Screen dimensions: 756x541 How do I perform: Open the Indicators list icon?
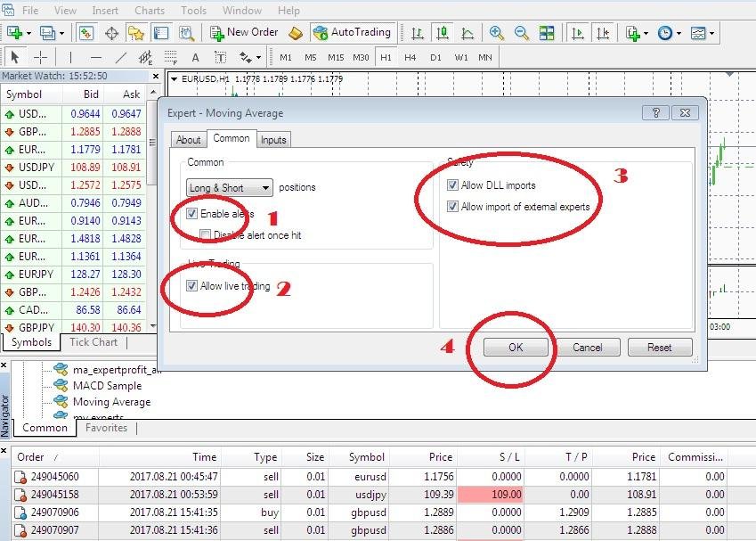coord(633,33)
